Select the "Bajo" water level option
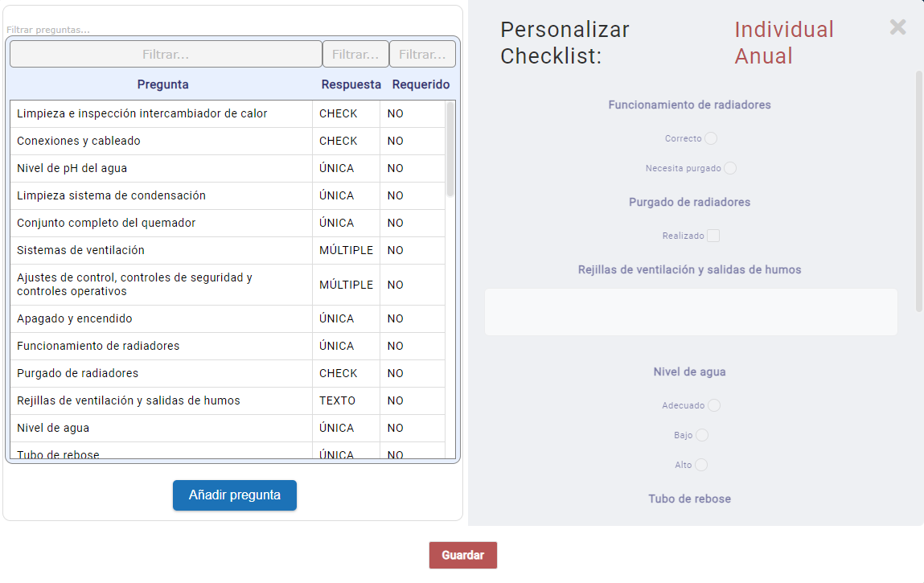 tap(702, 435)
